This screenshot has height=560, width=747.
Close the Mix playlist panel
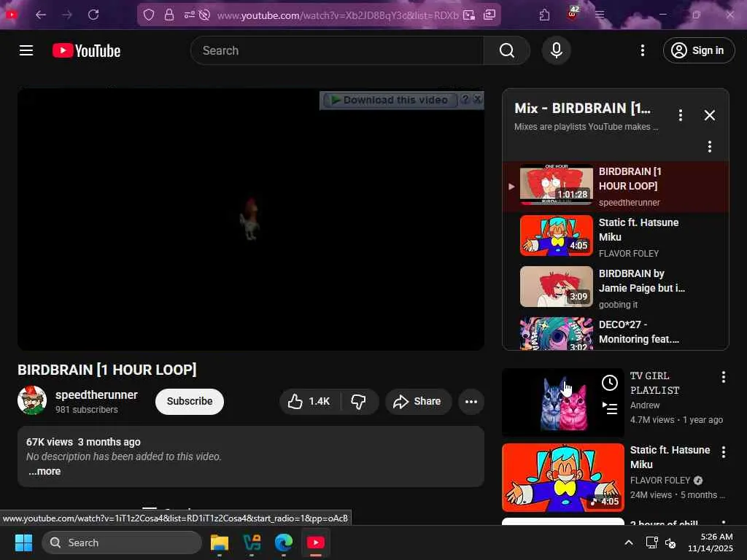click(x=709, y=114)
